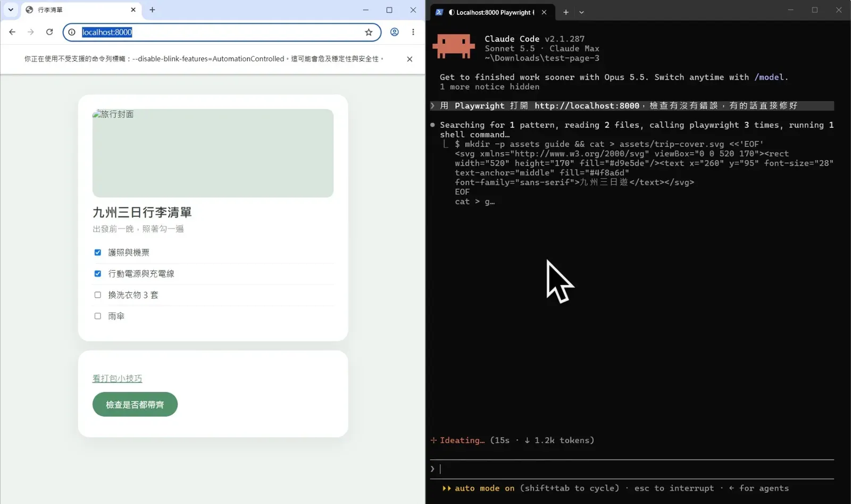The image size is (851, 504).
Task: Click the 出發前一晚，照著勾一遍 subtitle
Action: pos(138,229)
